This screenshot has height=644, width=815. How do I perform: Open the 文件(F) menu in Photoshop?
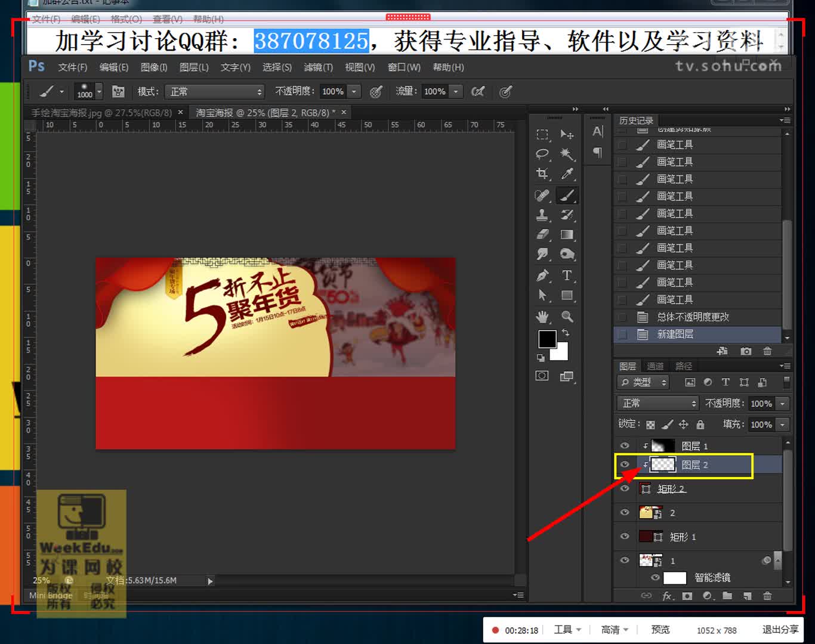click(72, 67)
